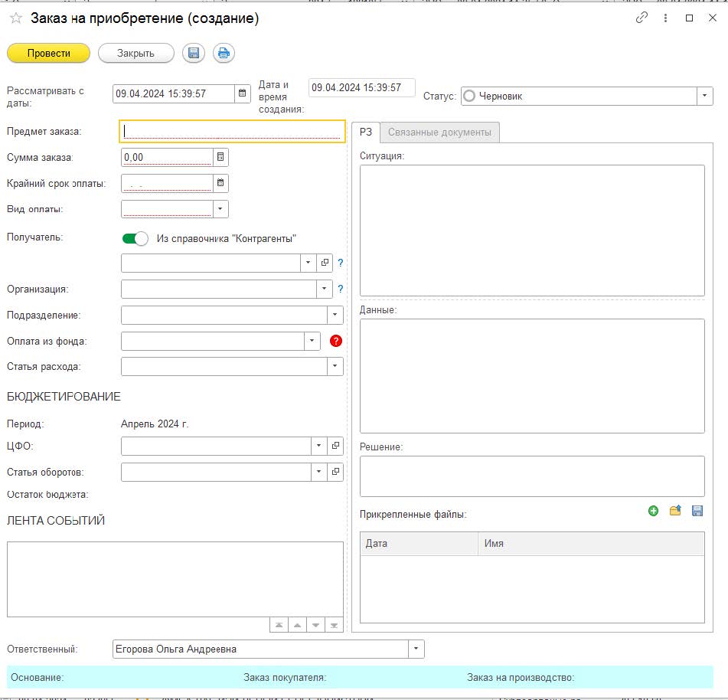This screenshot has height=700, width=728.
Task: Expand the Ответственный dropdown list
Action: pyautogui.click(x=416, y=649)
